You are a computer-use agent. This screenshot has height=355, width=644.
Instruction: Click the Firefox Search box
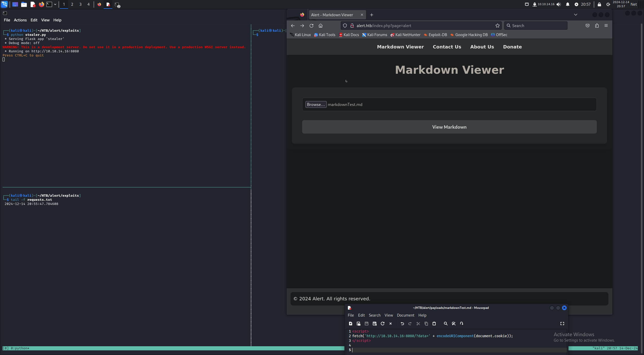[536, 26]
